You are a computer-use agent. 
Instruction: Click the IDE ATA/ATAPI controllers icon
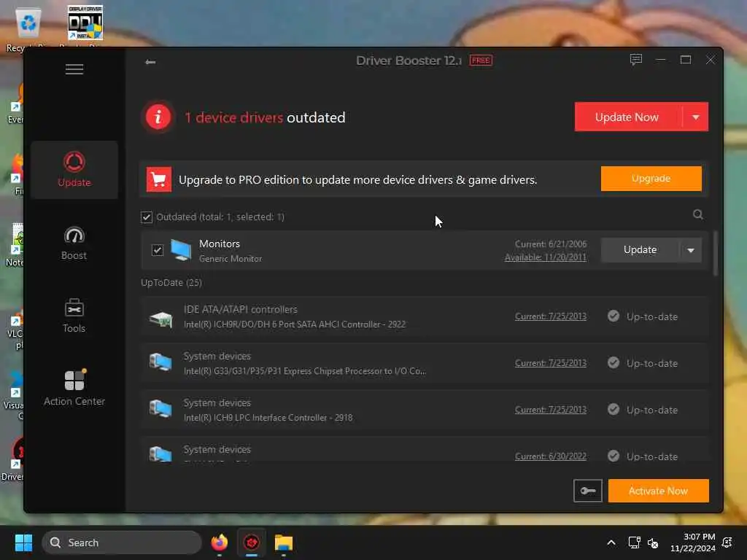click(160, 318)
